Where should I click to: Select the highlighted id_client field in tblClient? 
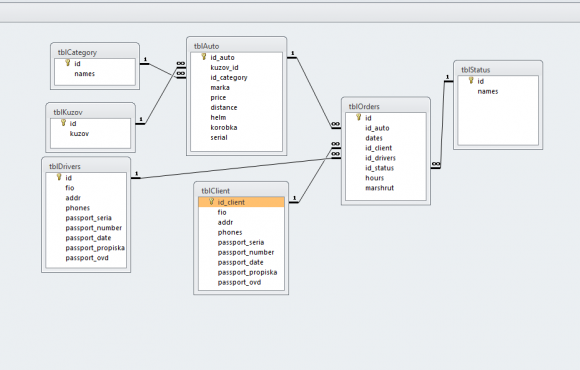[242, 202]
